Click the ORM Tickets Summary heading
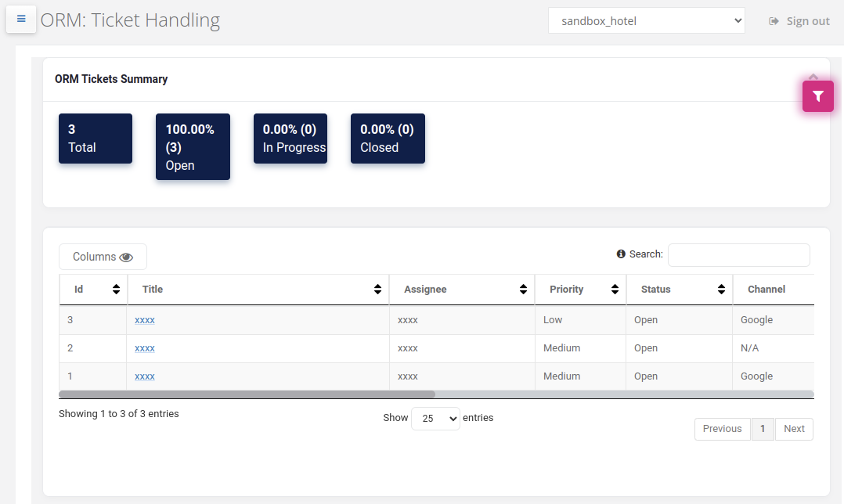This screenshot has height=504, width=844. [x=111, y=79]
